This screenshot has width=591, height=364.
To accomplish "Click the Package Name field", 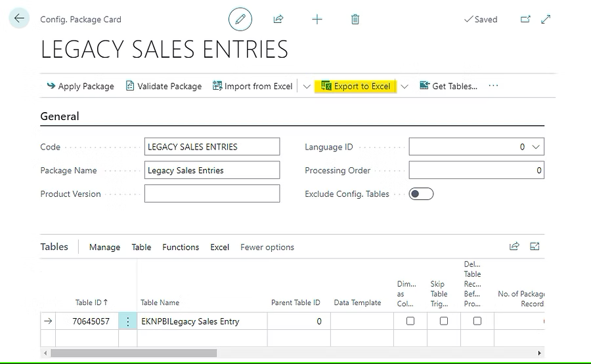I will pyautogui.click(x=212, y=170).
